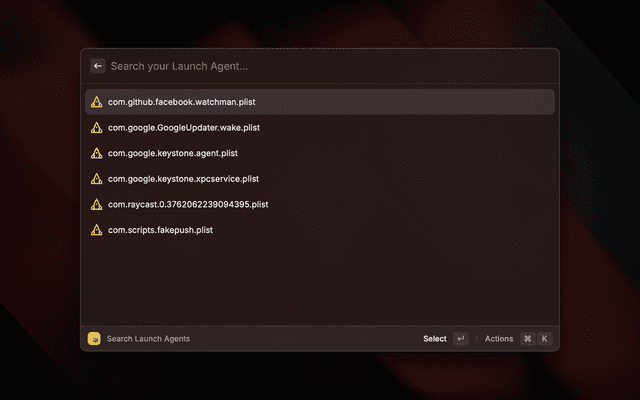Click warning icon beside GoogleUpdater wake plist

96,128
